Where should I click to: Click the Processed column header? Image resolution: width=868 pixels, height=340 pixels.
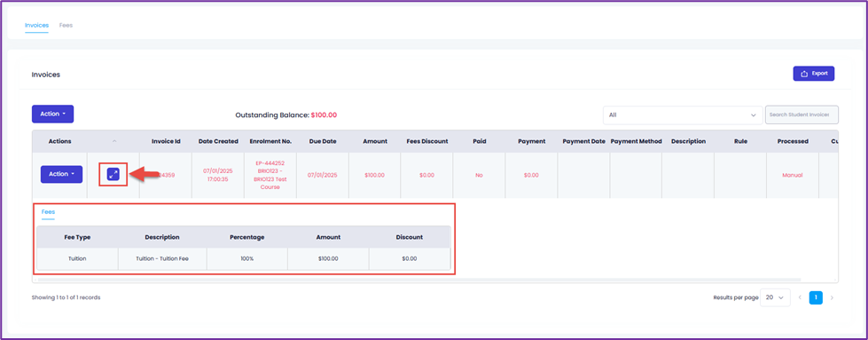(x=793, y=141)
